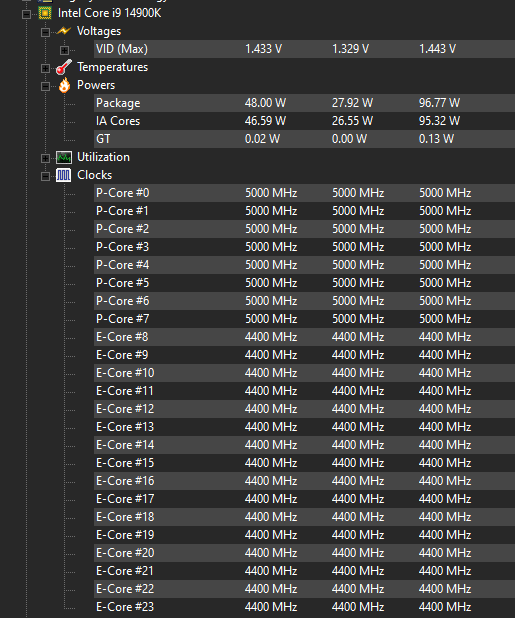Select the GT power row
The height and width of the screenshot is (618, 515).
click(x=305, y=139)
